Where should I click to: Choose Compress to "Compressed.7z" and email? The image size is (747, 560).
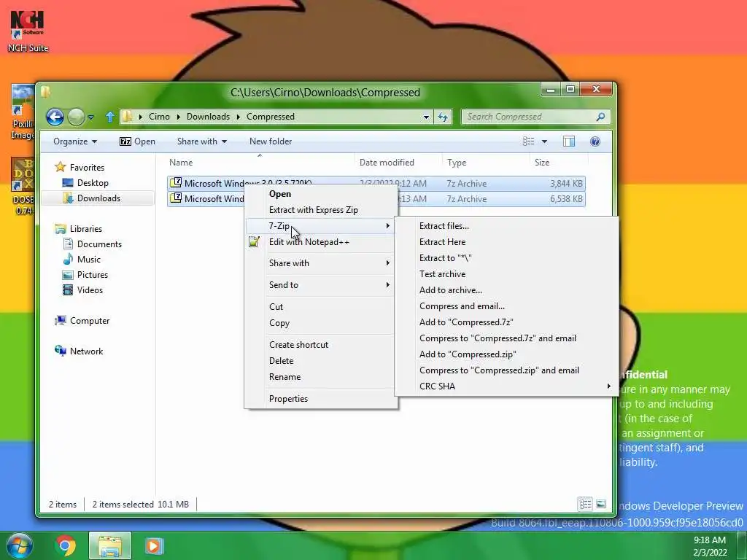(506, 338)
